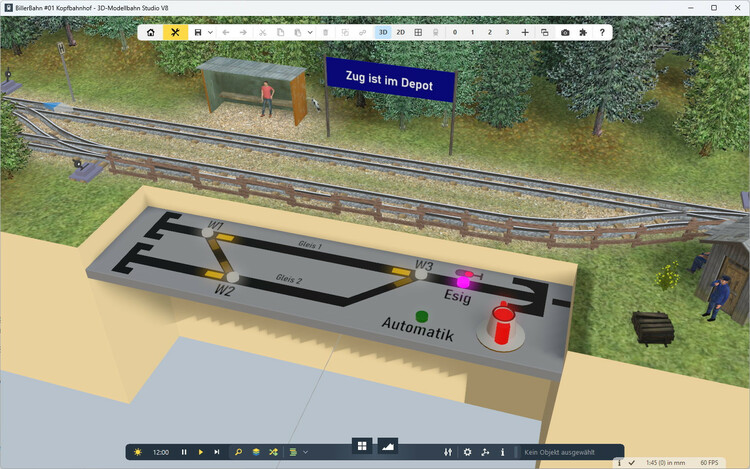Open the search magnifier icon
750x469 pixels.
point(238,452)
